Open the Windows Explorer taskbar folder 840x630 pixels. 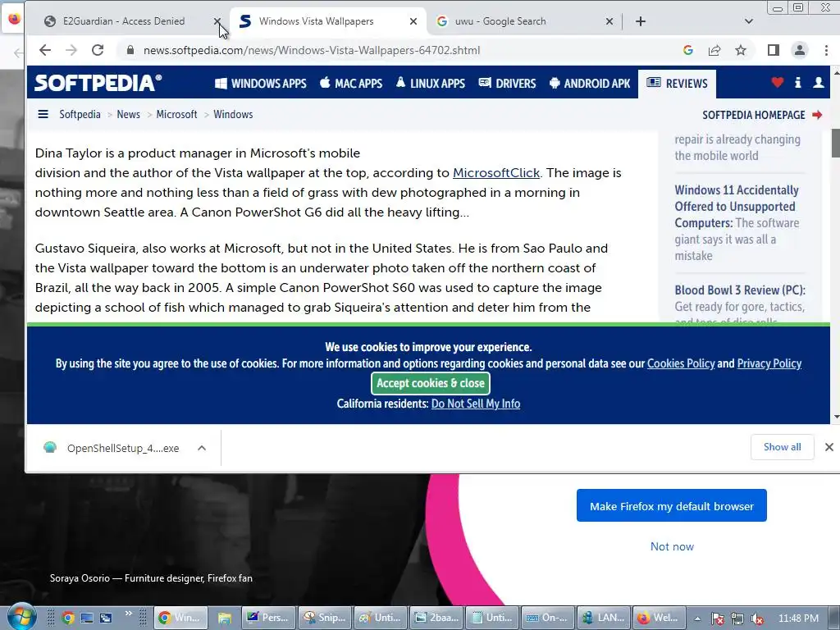tap(224, 618)
